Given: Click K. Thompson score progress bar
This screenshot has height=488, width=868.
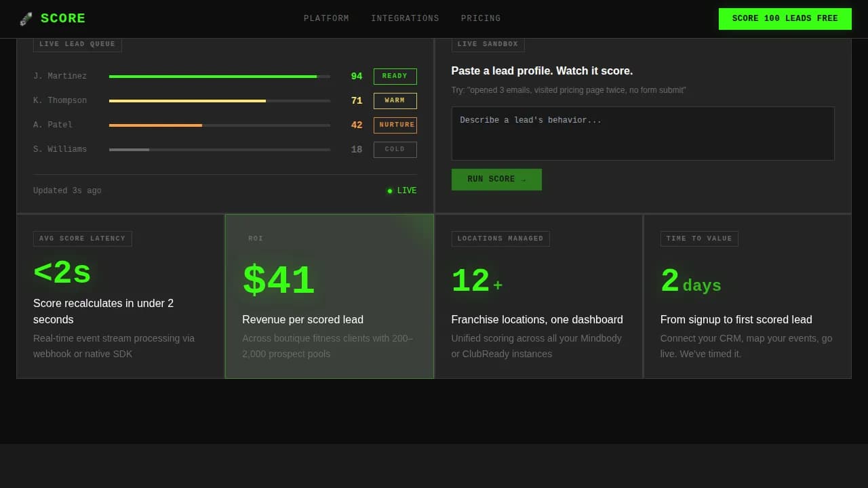Looking at the screenshot, I should coord(220,101).
